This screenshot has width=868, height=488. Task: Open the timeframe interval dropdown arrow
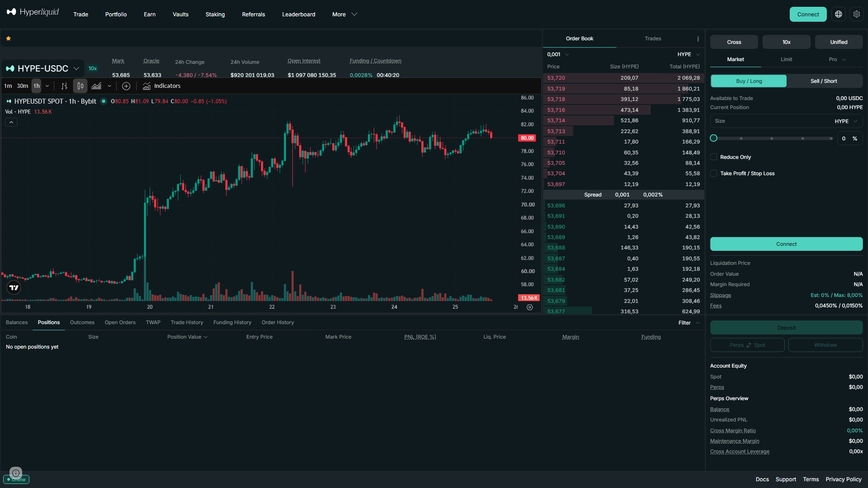47,86
